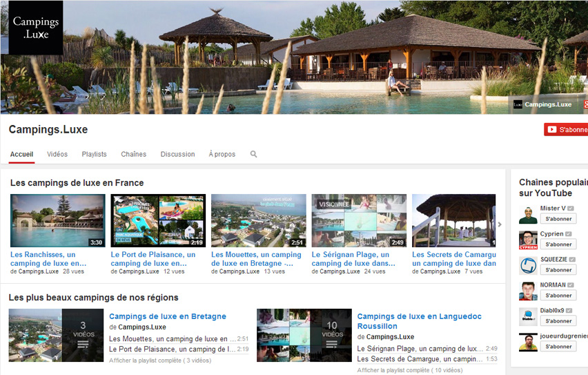Subscribe with the red S'abonner button
This screenshot has width=588, height=375.
coord(566,130)
